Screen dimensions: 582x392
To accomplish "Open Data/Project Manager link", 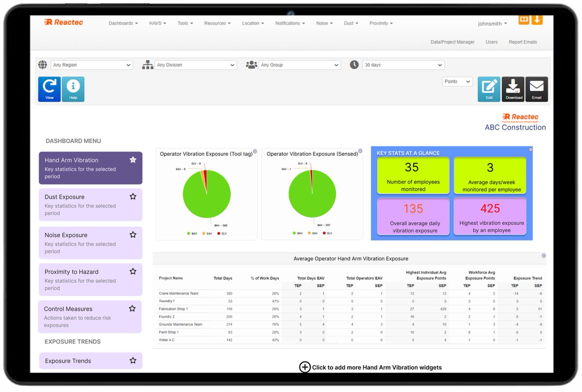I will coord(453,42).
